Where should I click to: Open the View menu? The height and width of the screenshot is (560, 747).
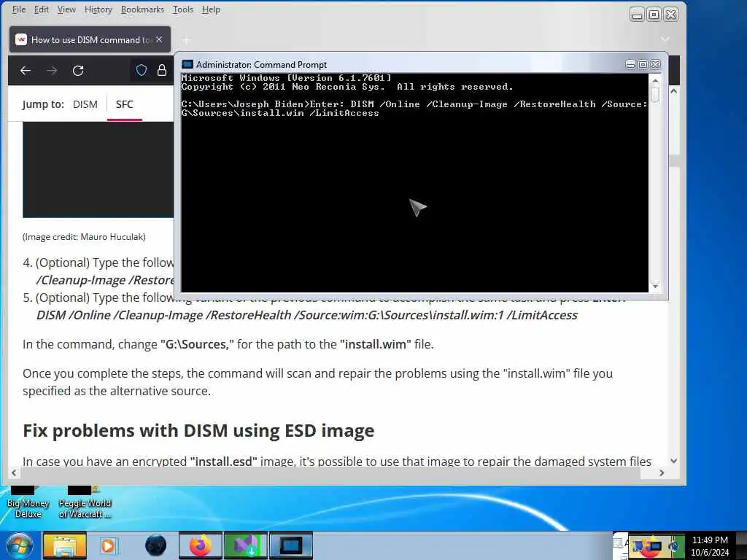66,9
